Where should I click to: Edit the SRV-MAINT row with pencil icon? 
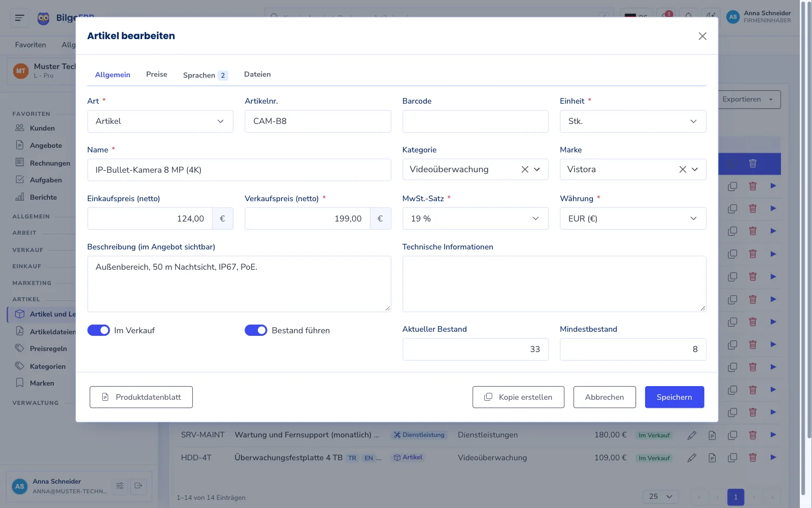692,435
